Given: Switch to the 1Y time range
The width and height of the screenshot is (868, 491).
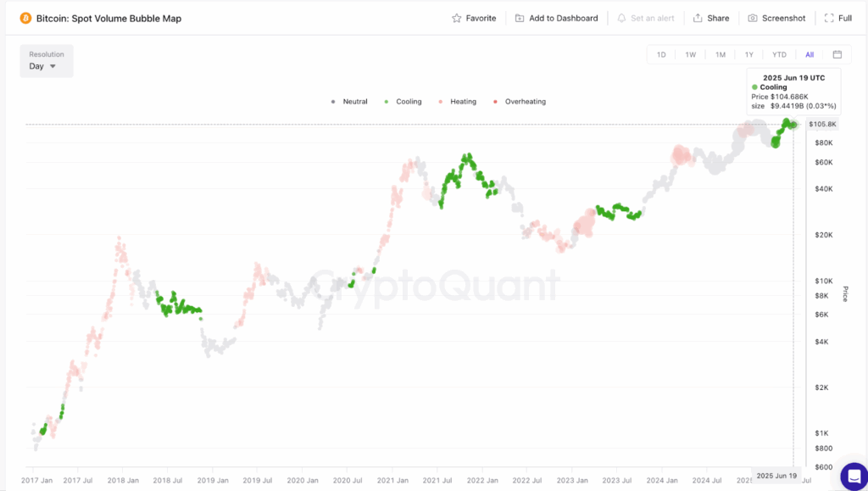Looking at the screenshot, I should (x=749, y=55).
